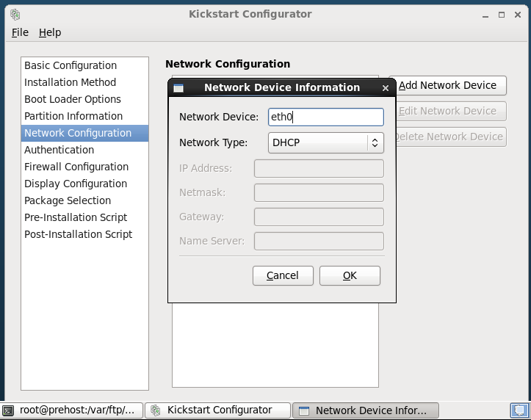The image size is (531, 420).
Task: Switch to Kickstart Configurator taskbar entry
Action: click(217, 410)
